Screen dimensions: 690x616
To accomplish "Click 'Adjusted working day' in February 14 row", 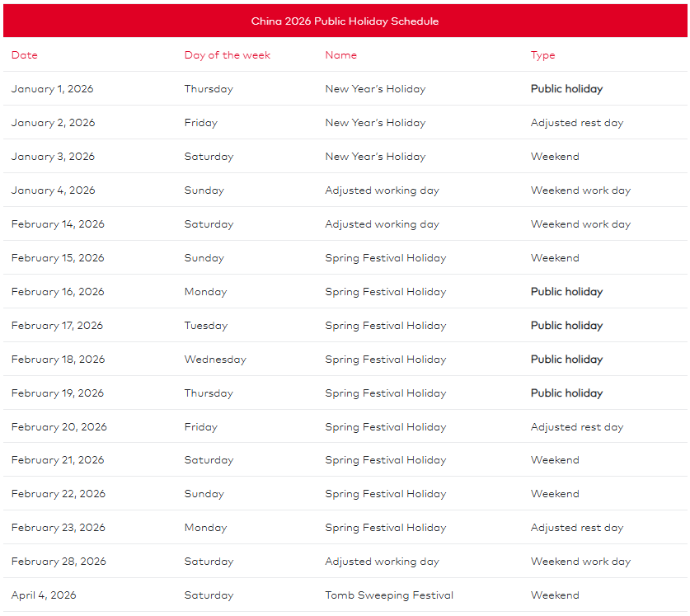I will [382, 224].
